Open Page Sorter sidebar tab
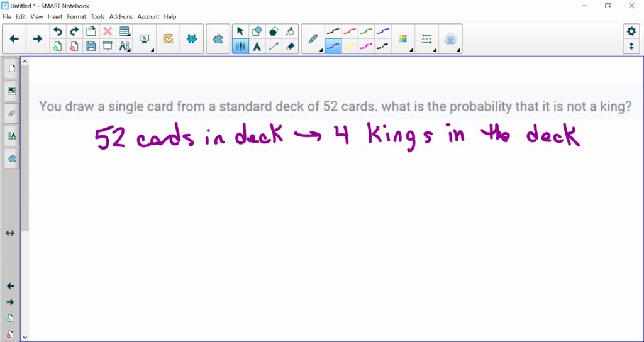This screenshot has width=644, height=342. (x=11, y=69)
